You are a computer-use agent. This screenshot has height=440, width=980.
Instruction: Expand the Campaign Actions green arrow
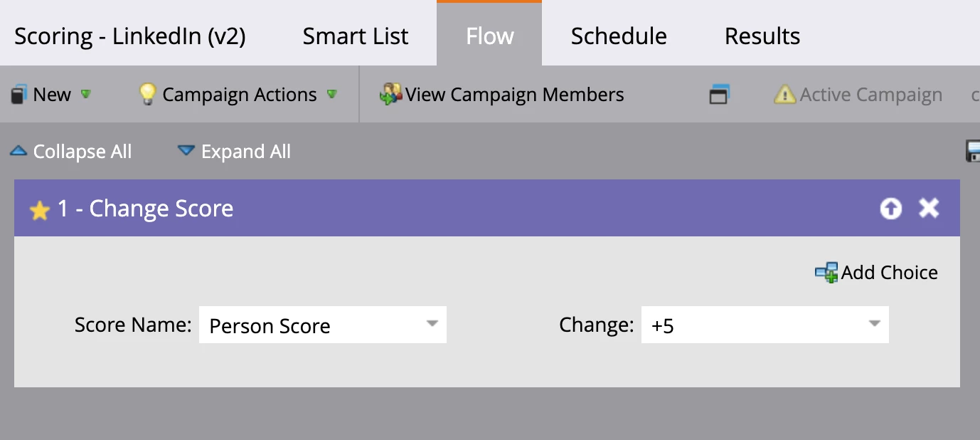pyautogui.click(x=331, y=94)
